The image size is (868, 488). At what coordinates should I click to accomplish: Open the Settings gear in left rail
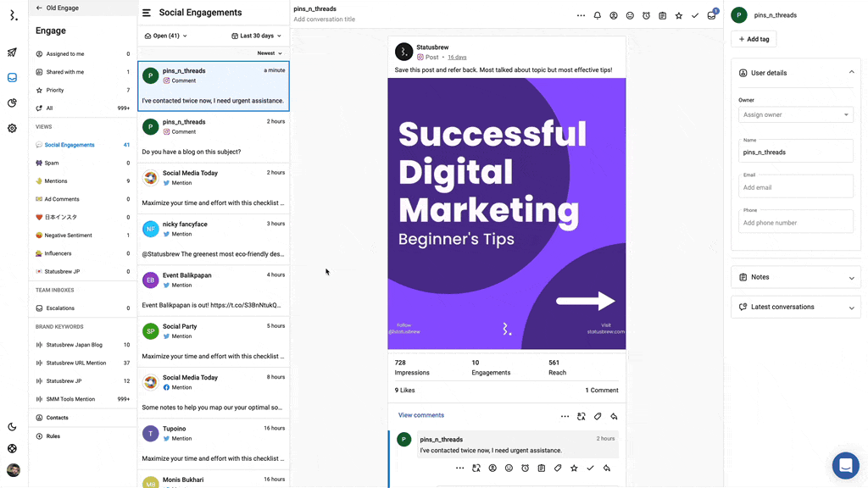pyautogui.click(x=12, y=129)
